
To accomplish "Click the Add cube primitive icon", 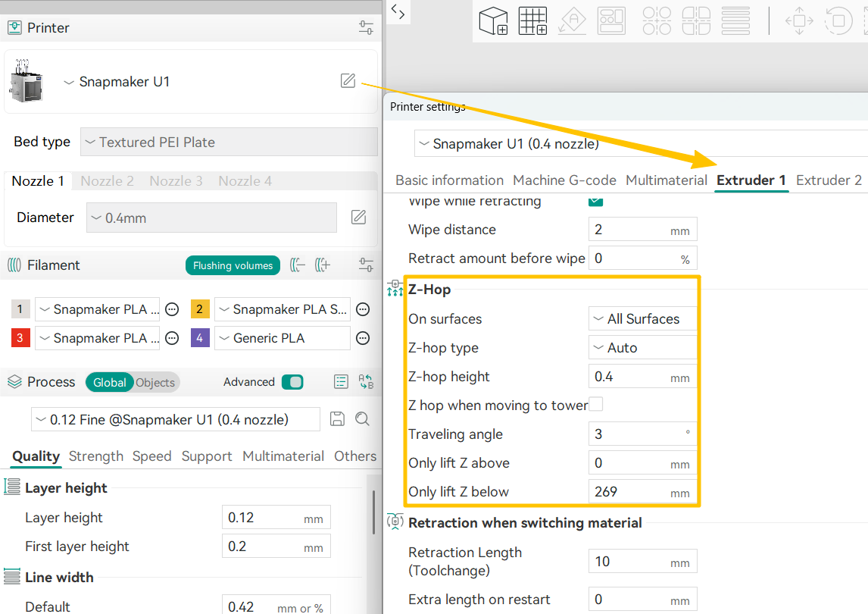I will (493, 20).
